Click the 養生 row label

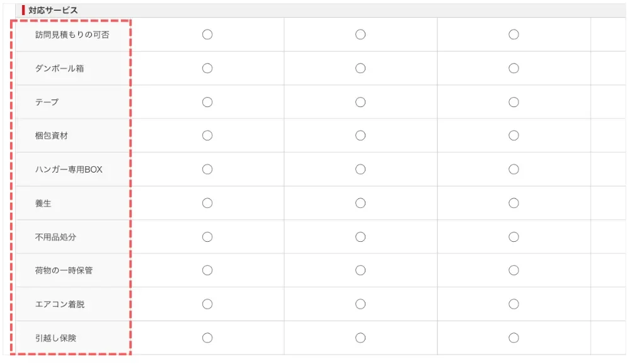pyautogui.click(x=43, y=203)
